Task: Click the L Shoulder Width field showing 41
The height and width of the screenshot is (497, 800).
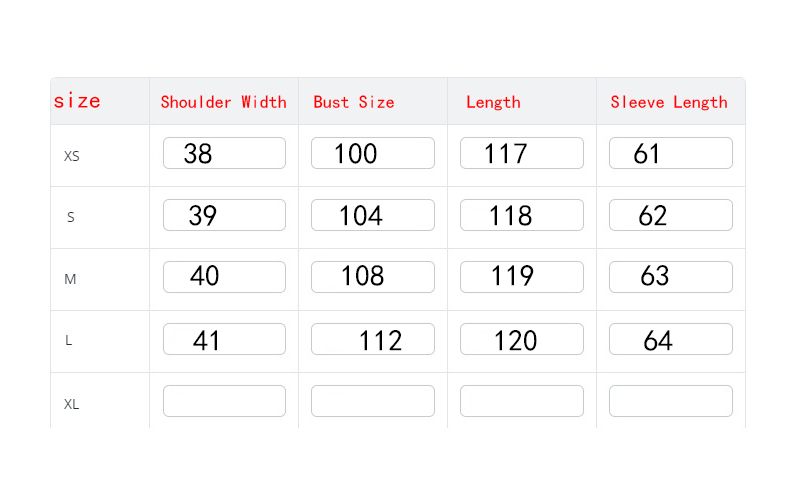Action: 224,339
